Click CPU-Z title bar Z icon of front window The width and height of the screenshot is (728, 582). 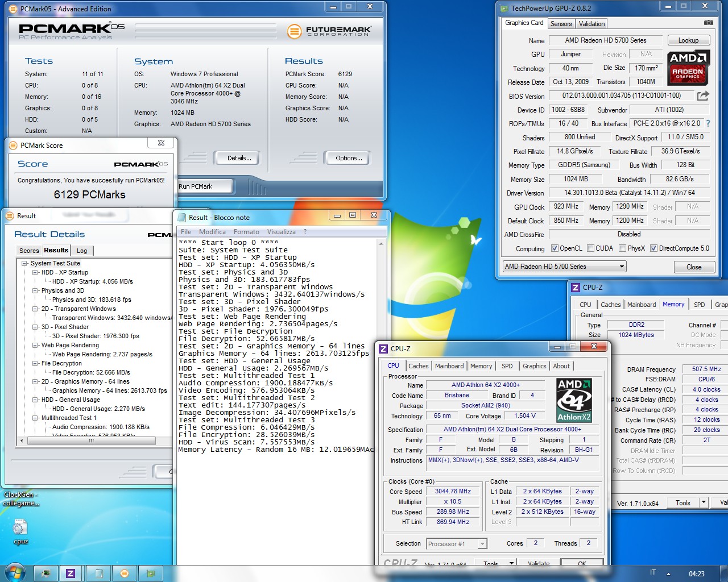coord(384,348)
